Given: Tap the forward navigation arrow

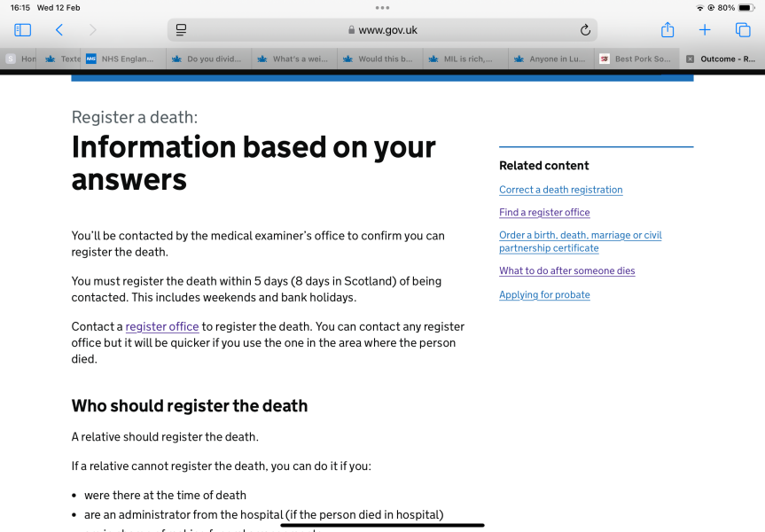Looking at the screenshot, I should pyautogui.click(x=93, y=30).
